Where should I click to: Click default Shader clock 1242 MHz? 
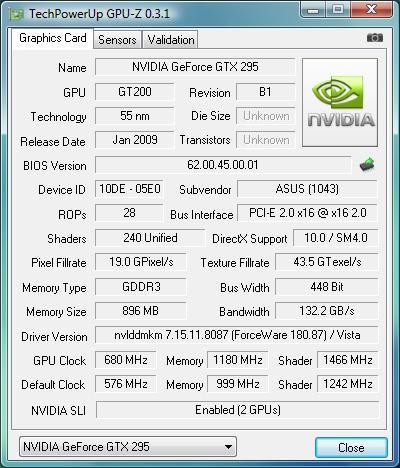(x=347, y=384)
